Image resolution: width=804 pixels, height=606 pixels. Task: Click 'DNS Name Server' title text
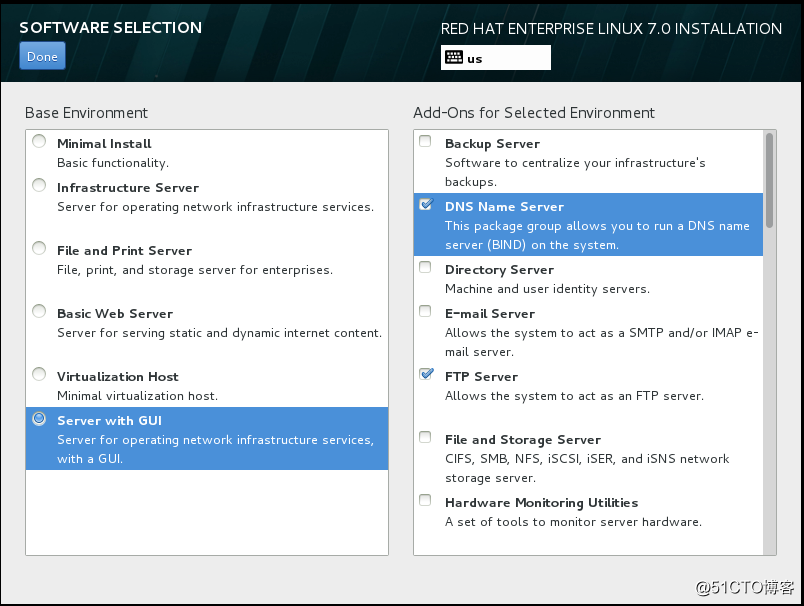[505, 207]
